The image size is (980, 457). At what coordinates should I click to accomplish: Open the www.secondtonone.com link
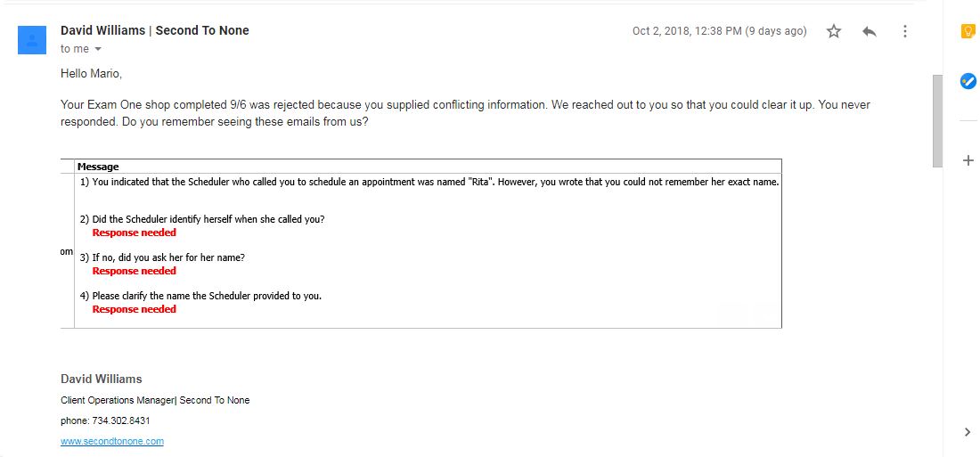[x=112, y=441]
